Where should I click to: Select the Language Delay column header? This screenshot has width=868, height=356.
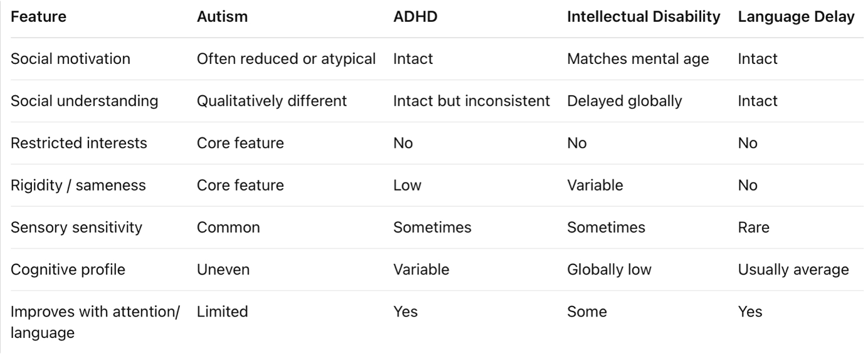[x=796, y=17]
